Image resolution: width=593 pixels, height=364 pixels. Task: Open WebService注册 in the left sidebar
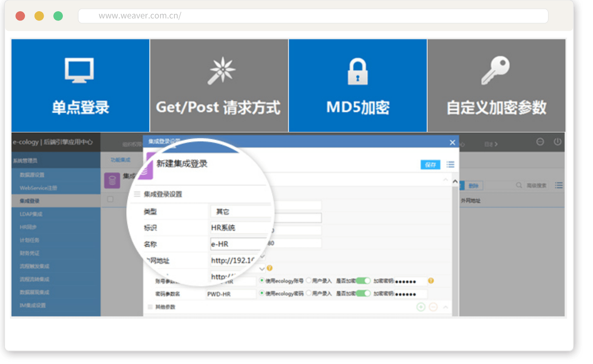[x=38, y=188]
